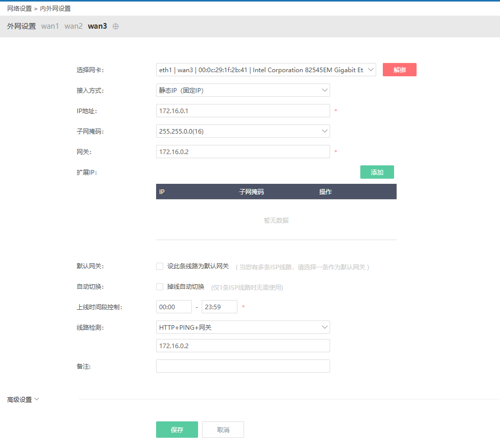Click the plus icon to add WAN
The height and width of the screenshot is (448, 500).
point(116,26)
